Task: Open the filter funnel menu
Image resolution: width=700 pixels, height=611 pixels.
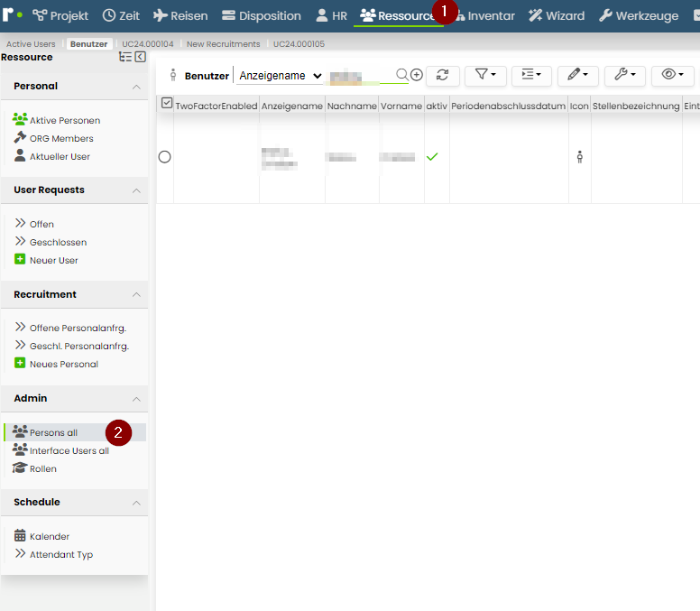Action: (485, 75)
